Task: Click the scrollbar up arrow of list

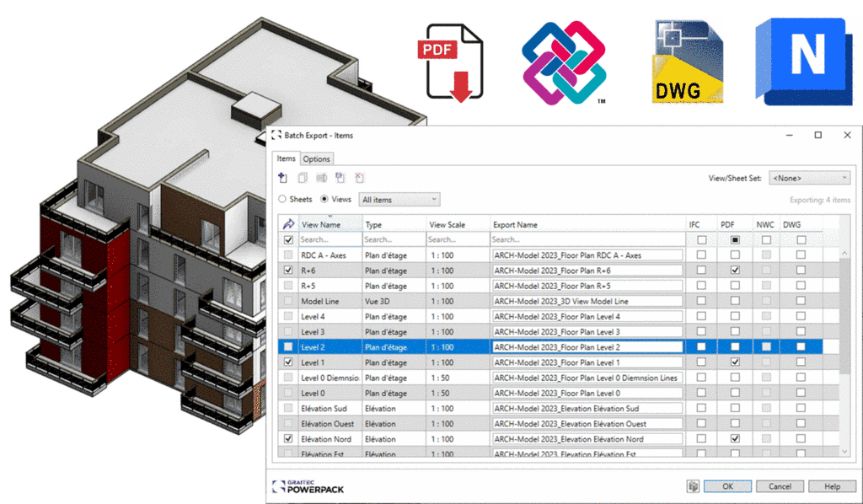Action: (845, 253)
